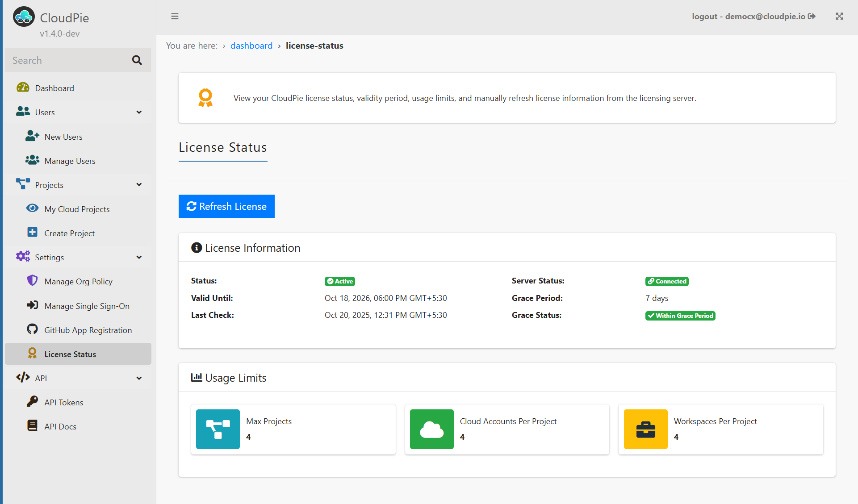Focus the sidebar Search field
Image resolution: width=858 pixels, height=504 pixels.
pos(67,60)
